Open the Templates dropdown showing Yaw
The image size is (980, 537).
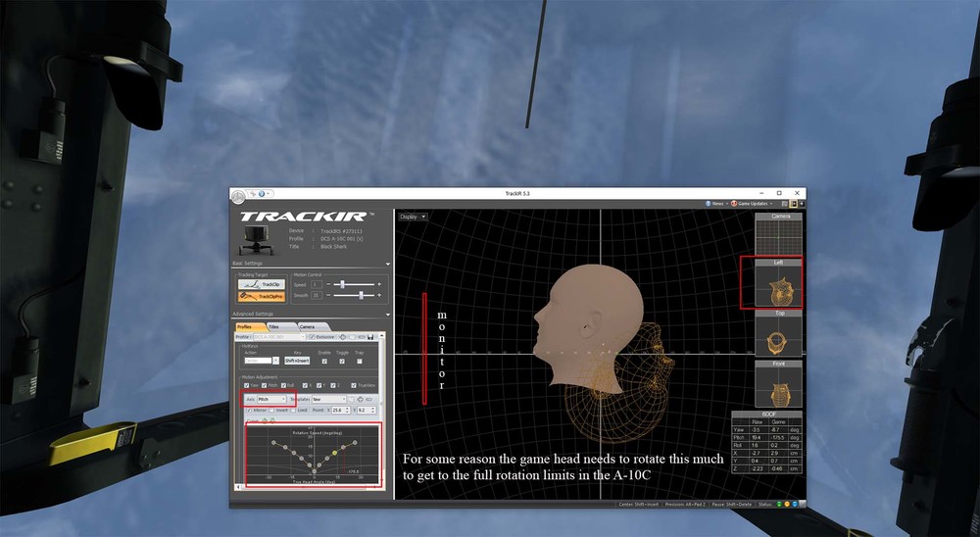(x=328, y=399)
